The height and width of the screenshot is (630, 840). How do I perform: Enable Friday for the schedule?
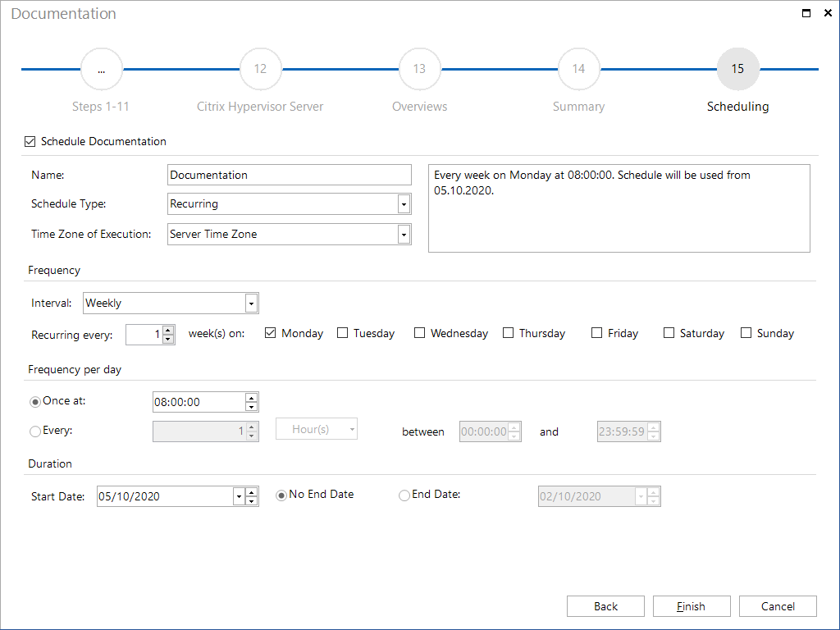coord(596,333)
